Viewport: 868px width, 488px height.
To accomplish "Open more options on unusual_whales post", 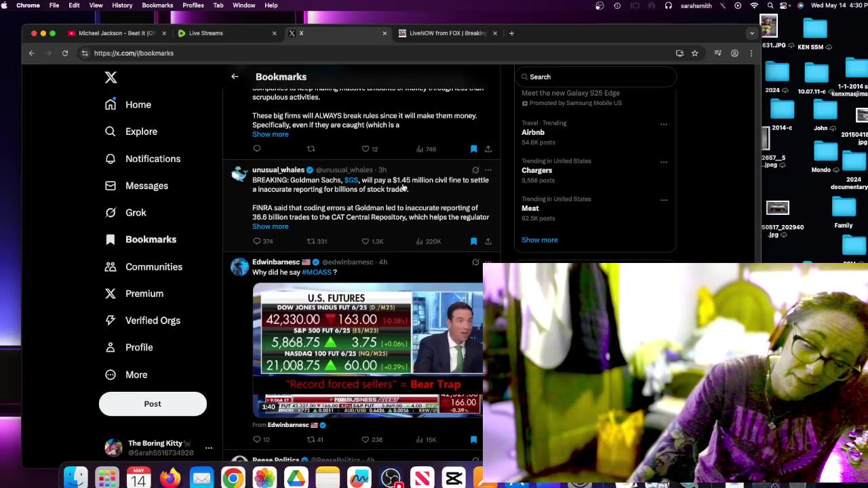I will coord(488,170).
